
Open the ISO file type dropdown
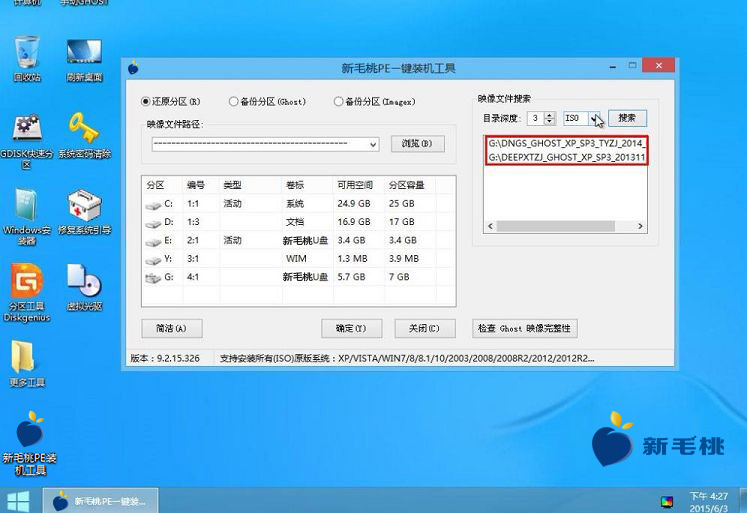tap(594, 118)
